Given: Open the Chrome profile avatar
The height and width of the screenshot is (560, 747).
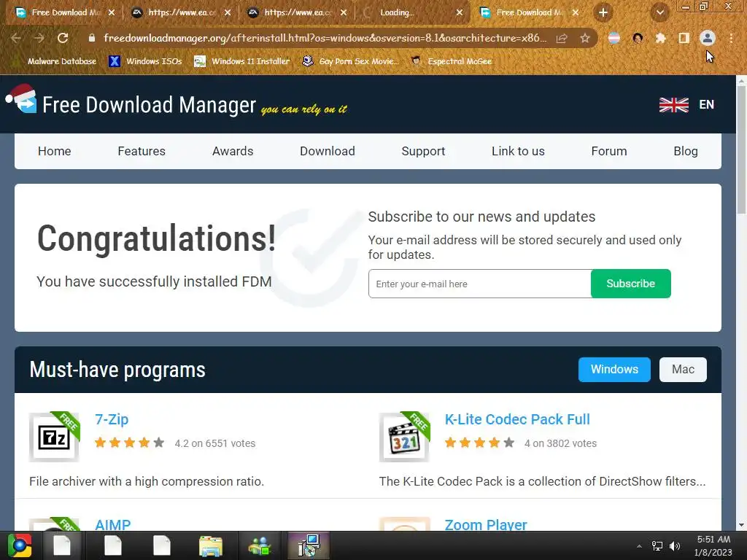Looking at the screenshot, I should tap(708, 38).
